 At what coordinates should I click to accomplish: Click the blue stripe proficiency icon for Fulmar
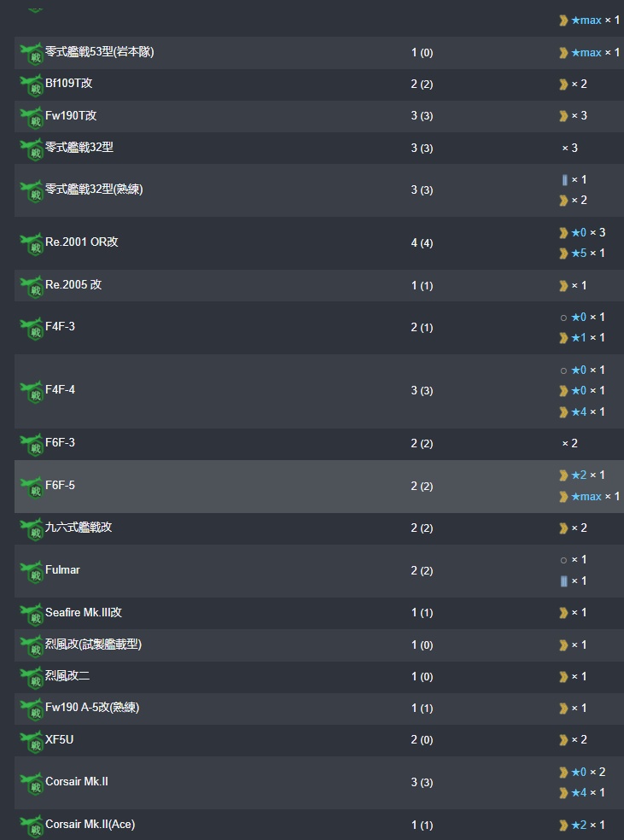pyautogui.click(x=563, y=580)
